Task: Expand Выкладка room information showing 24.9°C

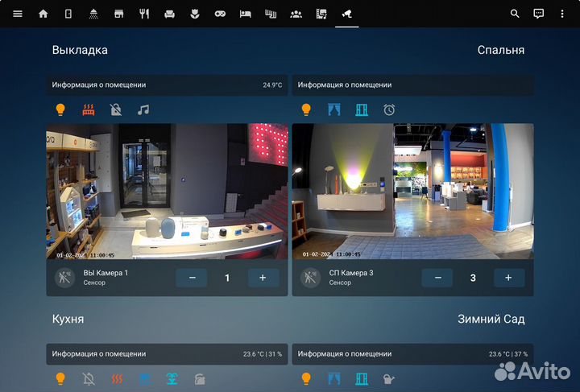Action: [x=167, y=85]
